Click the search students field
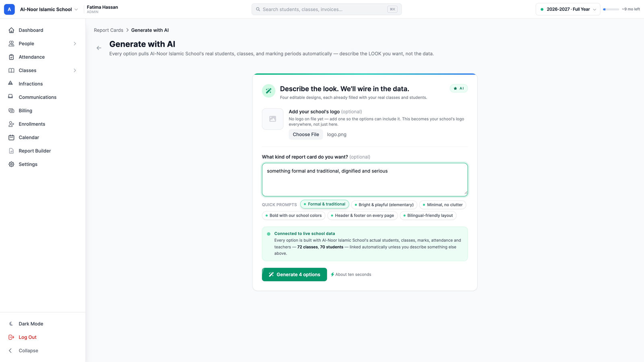Image resolution: width=644 pixels, height=362 pixels. click(326, 9)
